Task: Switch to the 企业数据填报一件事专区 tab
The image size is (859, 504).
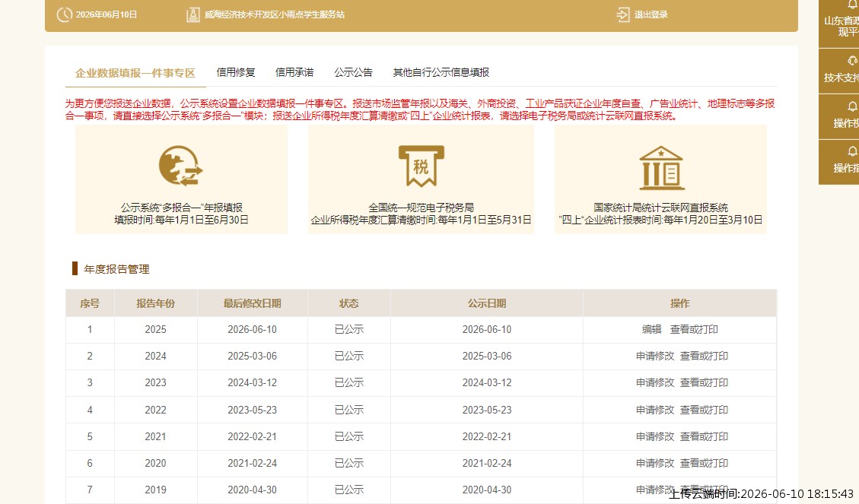Action: [x=135, y=73]
